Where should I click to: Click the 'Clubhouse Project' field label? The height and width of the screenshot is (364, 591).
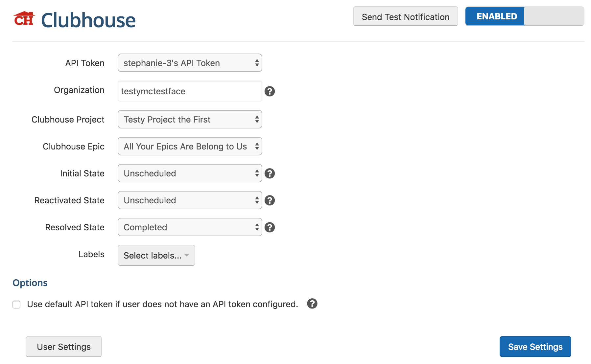(68, 120)
